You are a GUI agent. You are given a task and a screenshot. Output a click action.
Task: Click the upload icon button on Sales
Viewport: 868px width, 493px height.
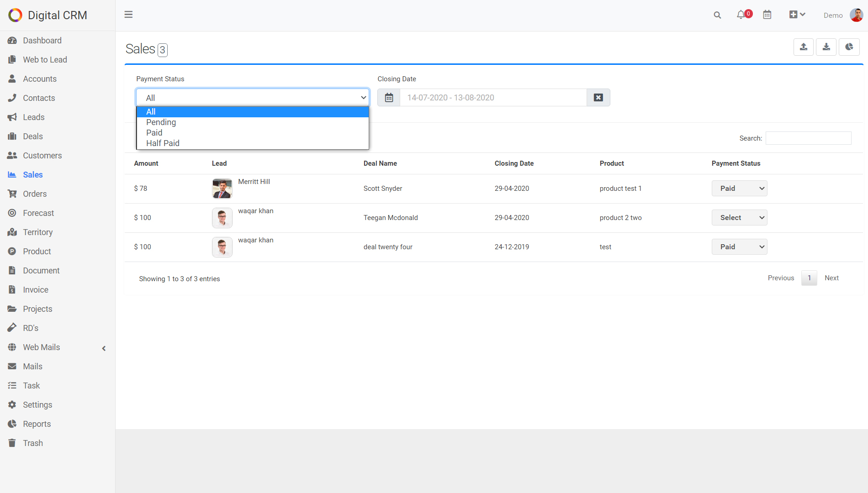click(x=803, y=47)
